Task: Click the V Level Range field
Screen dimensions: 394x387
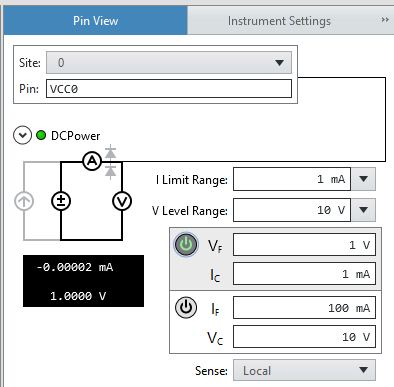Action: pos(292,210)
